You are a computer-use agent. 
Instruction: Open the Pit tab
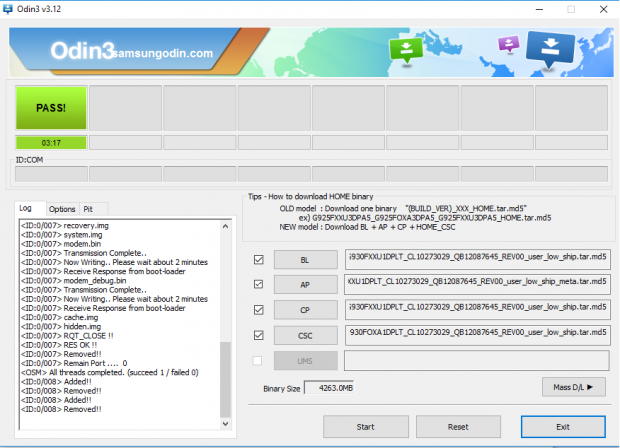pos(88,209)
